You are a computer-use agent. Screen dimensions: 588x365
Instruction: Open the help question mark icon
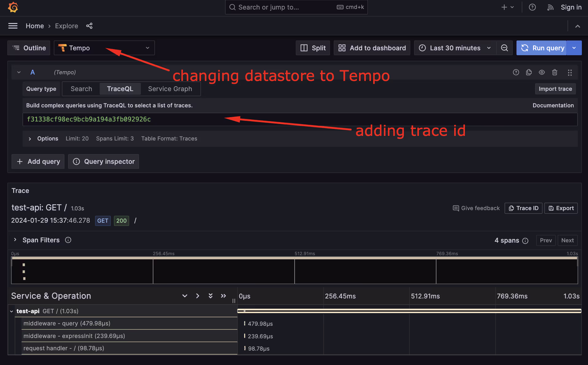coord(532,7)
